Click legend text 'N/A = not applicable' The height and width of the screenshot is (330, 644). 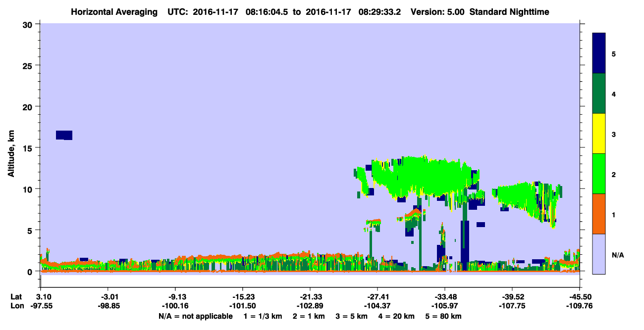[195, 316]
